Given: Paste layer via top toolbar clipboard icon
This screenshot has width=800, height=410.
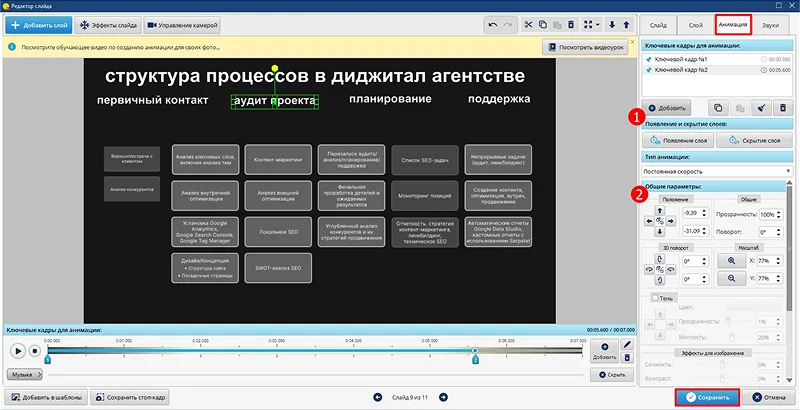Looking at the screenshot, I should point(557,25).
